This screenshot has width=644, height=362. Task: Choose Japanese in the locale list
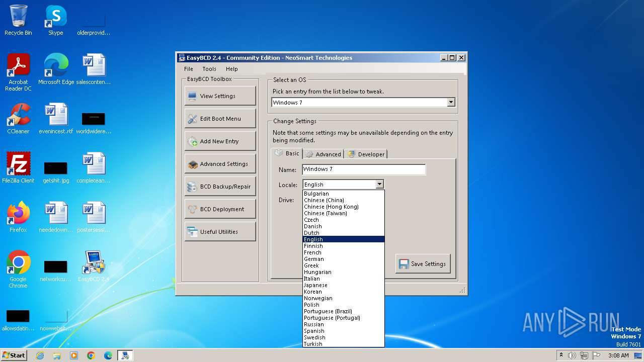[x=344, y=285]
